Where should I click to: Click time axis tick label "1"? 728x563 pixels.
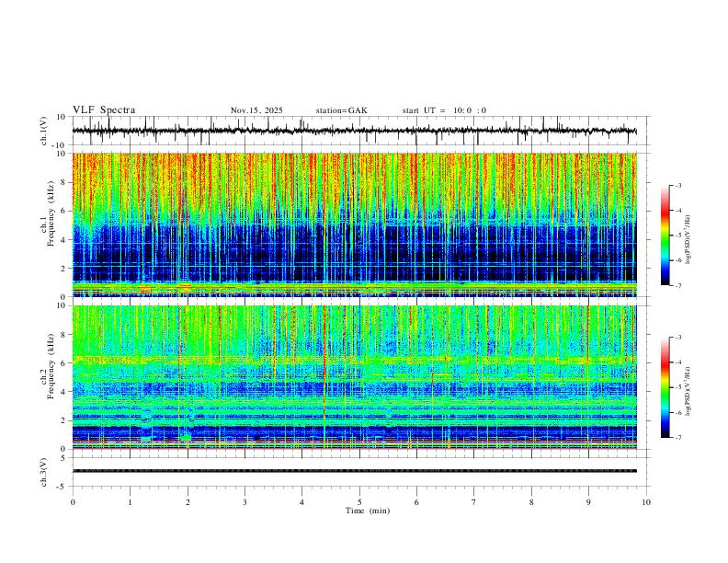pyautogui.click(x=130, y=502)
